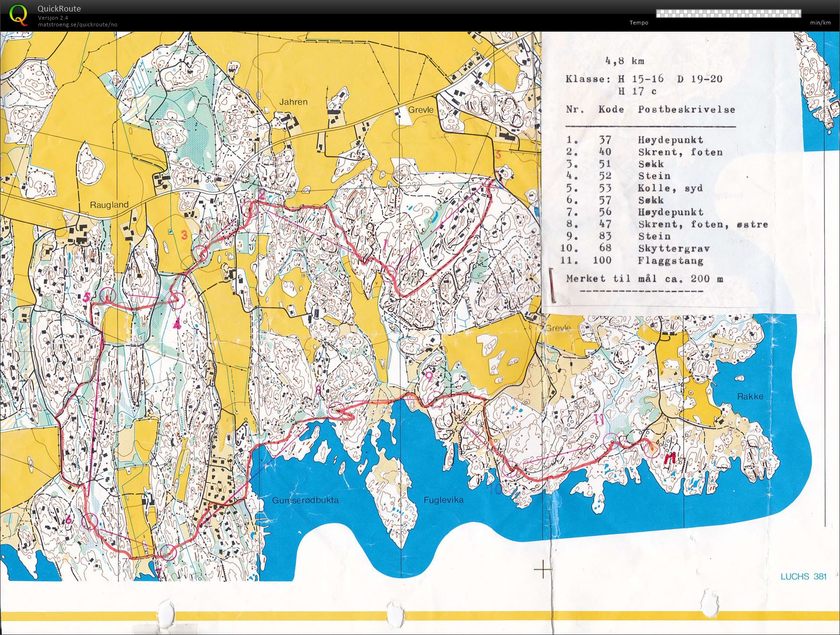Click the control circle numbered 6 on the map
Image resolution: width=840 pixels, height=635 pixels.
(89, 521)
